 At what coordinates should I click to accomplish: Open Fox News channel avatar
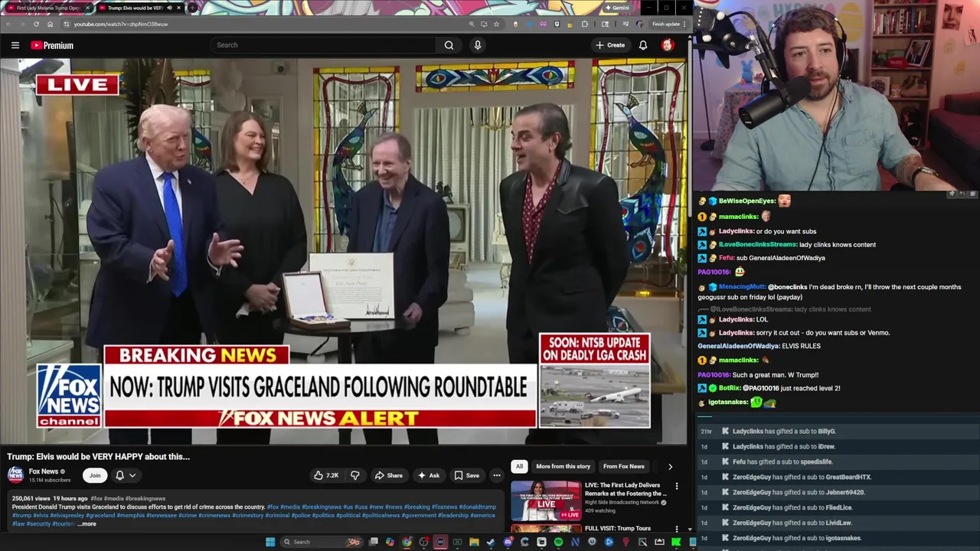(x=15, y=475)
